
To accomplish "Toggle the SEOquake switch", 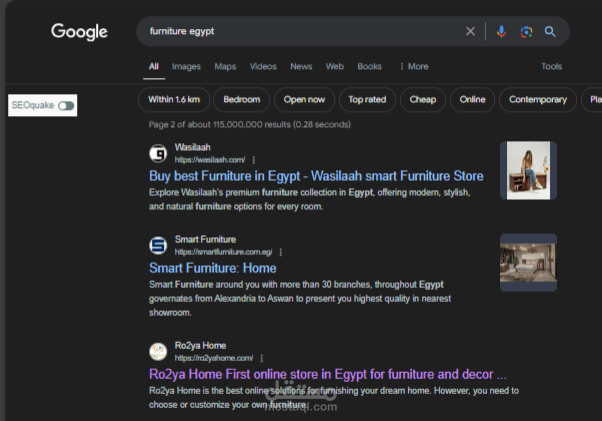I will [x=65, y=105].
